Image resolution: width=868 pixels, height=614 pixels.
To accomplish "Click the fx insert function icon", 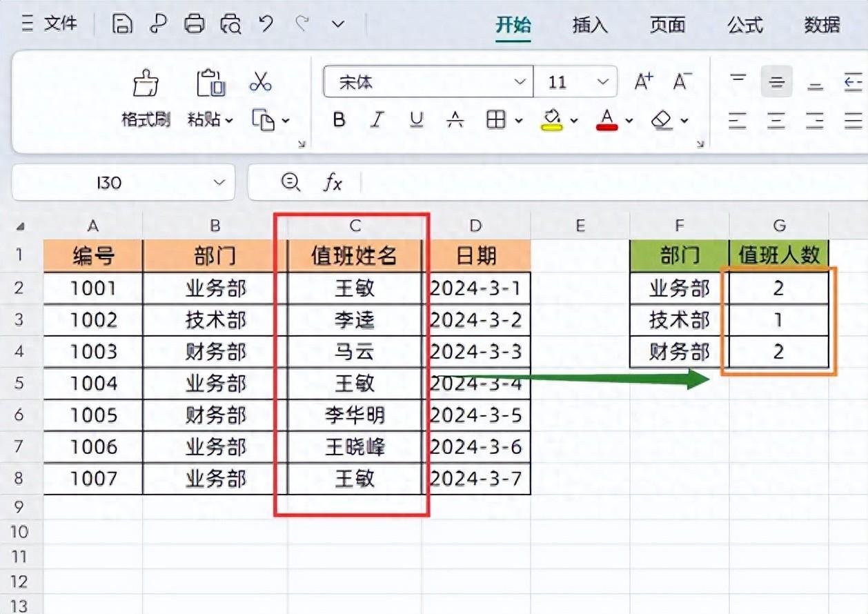I will tap(333, 182).
